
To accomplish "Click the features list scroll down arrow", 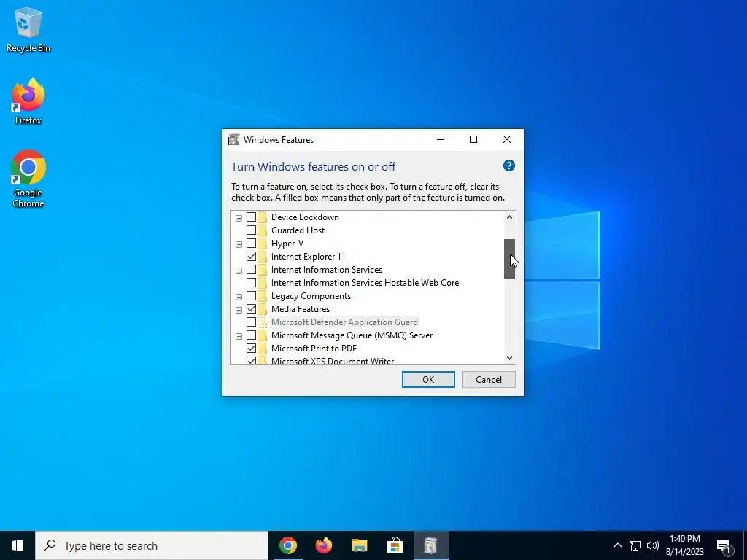I will pyautogui.click(x=509, y=357).
